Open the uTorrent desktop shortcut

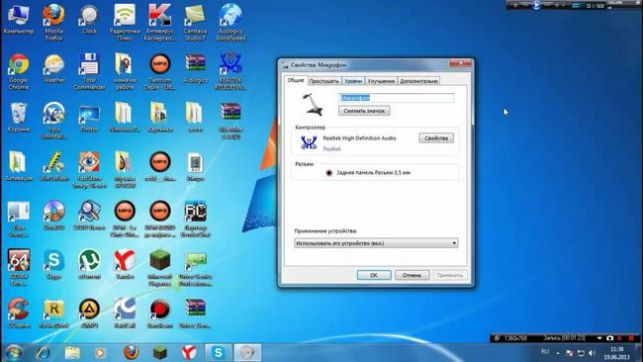[89, 265]
